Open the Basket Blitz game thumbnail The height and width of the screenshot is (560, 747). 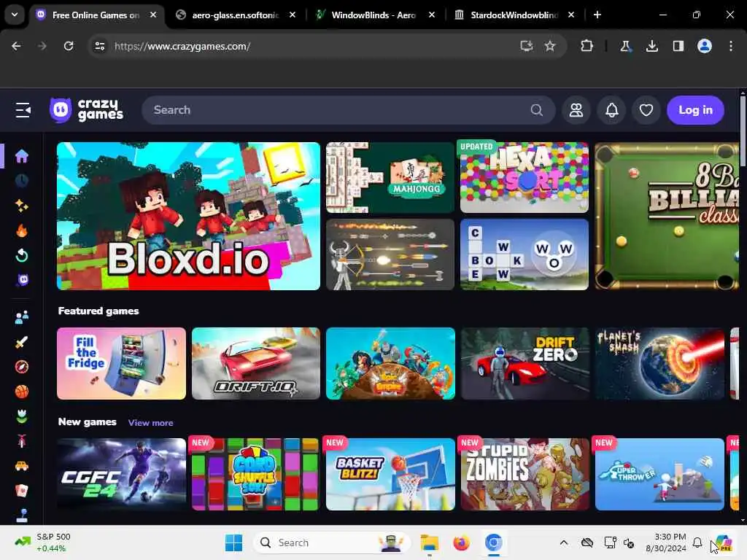click(x=390, y=474)
